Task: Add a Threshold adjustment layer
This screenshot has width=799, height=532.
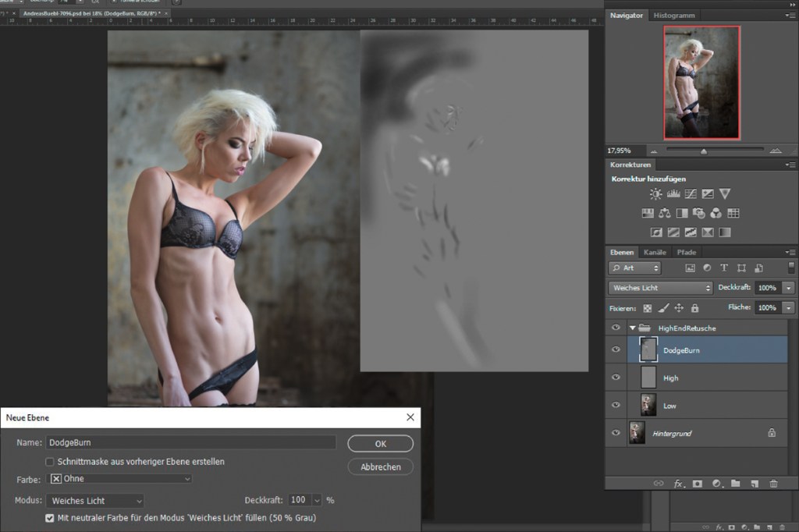Action: coord(691,232)
